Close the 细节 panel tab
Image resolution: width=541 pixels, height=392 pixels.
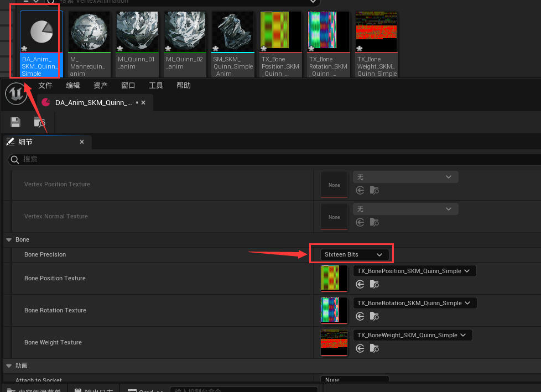click(x=82, y=142)
